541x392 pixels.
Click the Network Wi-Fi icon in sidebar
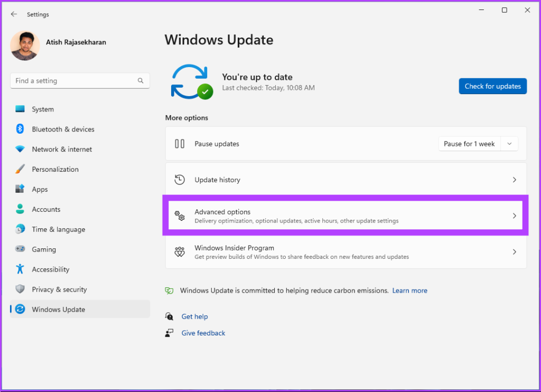(20, 150)
